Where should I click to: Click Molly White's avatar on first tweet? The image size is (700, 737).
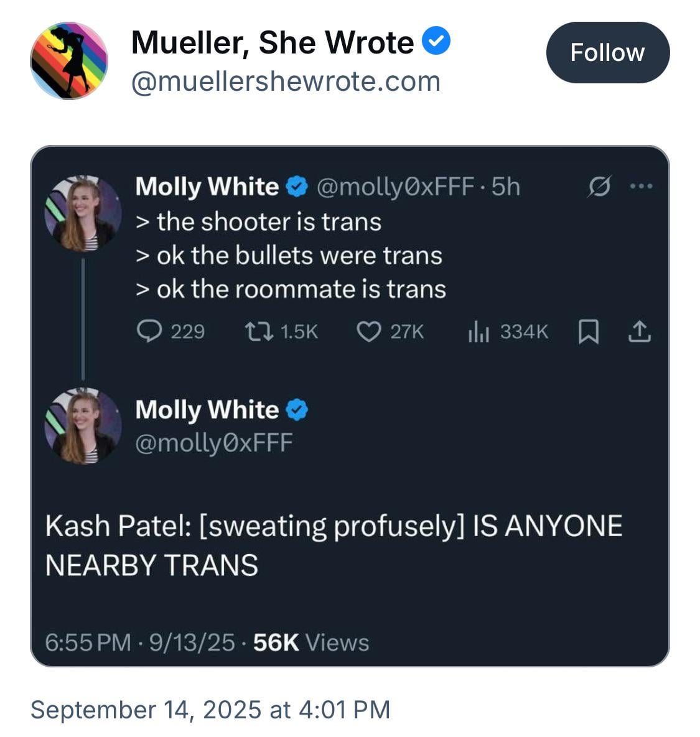[x=83, y=213]
